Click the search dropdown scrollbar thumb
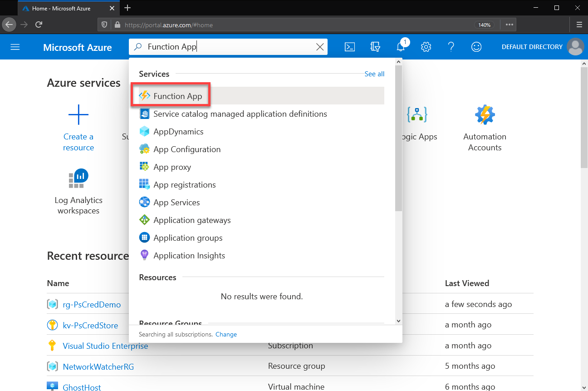Viewport: 588px width, 391px height. pos(398,139)
